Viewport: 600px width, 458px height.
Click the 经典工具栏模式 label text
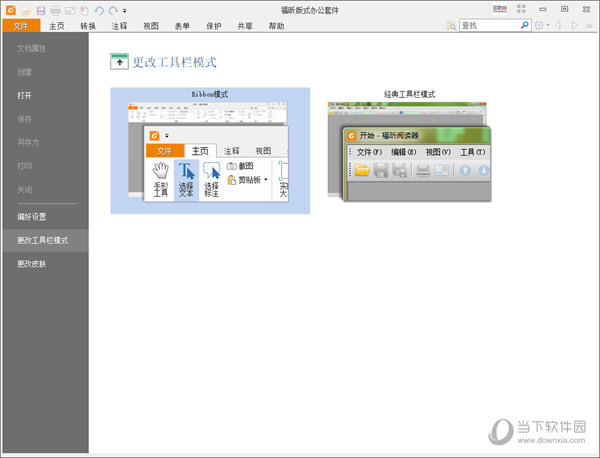(409, 94)
